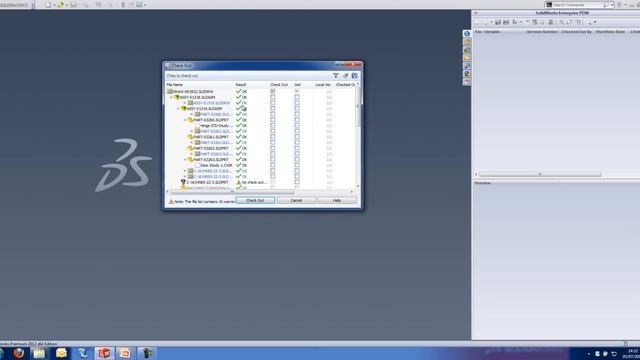Viewport: 640px width, 360px height.
Task: Open dropdown arrow beside Open file icon
Action: 67,5
